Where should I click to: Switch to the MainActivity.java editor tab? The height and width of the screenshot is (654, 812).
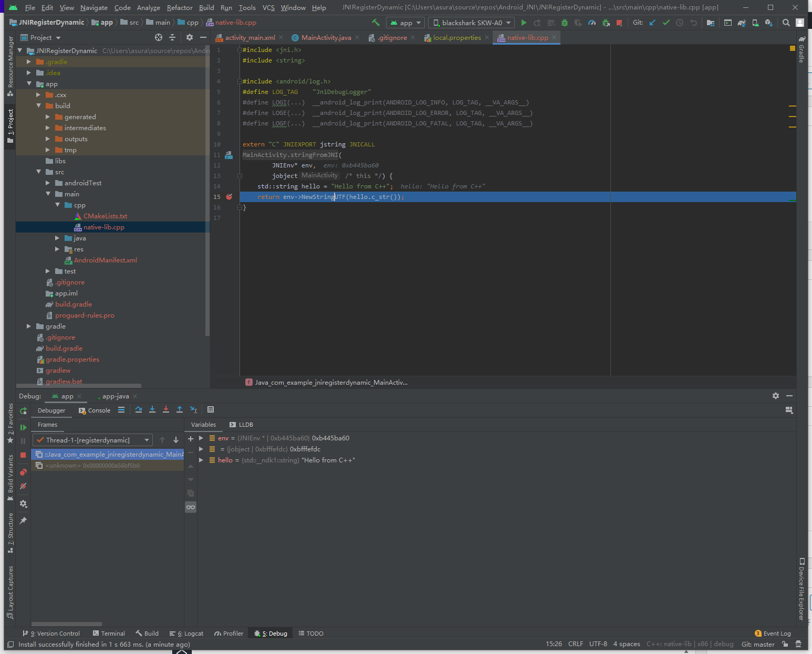pyautogui.click(x=326, y=38)
